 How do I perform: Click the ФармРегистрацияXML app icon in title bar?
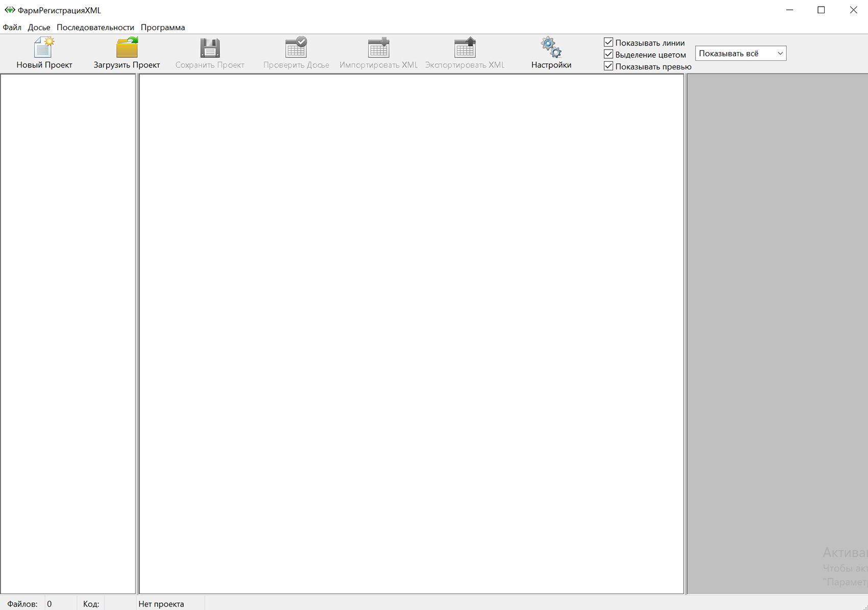[10, 10]
